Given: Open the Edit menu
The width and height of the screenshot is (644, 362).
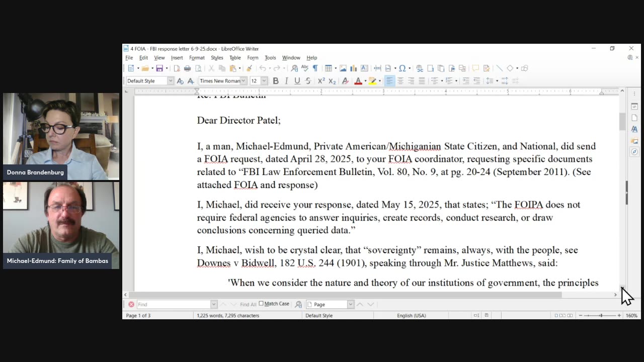Looking at the screenshot, I should 143,58.
